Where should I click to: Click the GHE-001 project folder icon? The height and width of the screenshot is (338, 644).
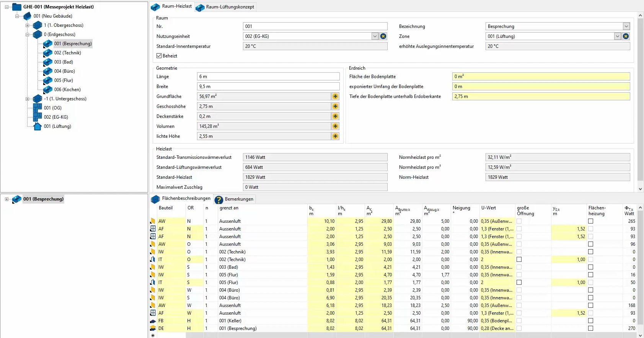[x=17, y=7]
